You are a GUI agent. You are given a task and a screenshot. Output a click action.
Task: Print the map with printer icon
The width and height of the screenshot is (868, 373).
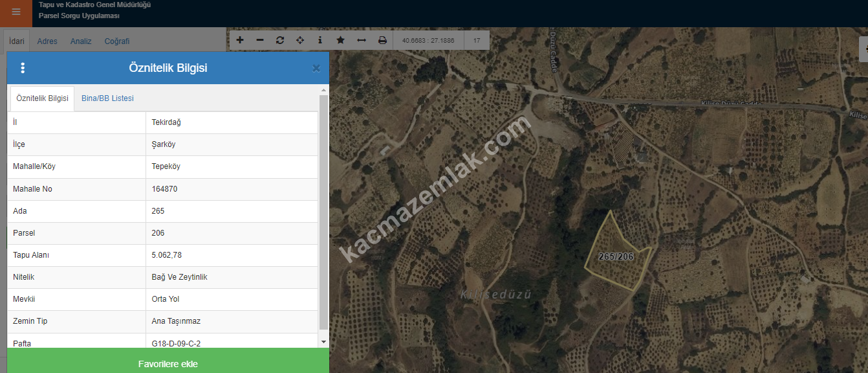coord(382,40)
